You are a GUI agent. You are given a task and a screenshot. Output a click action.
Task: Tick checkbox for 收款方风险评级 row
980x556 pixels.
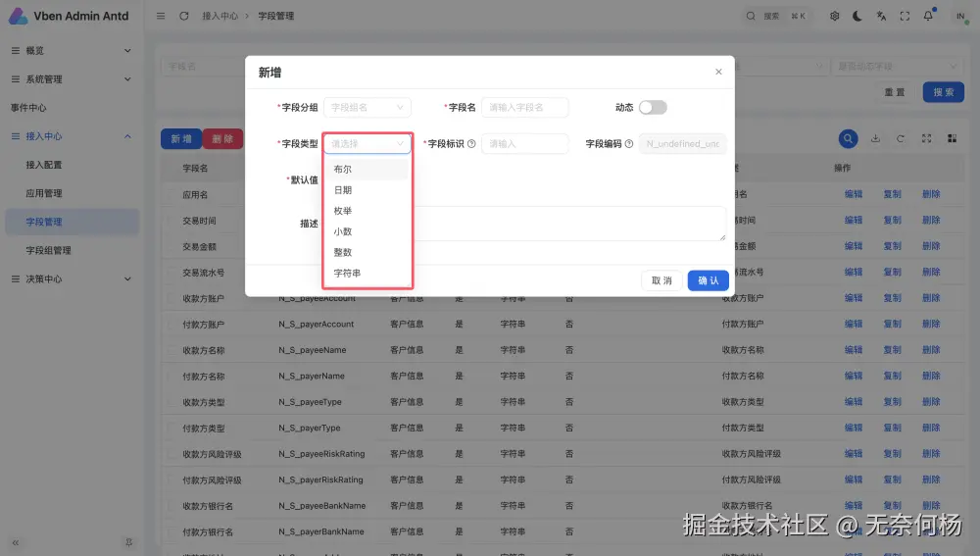click(x=171, y=454)
